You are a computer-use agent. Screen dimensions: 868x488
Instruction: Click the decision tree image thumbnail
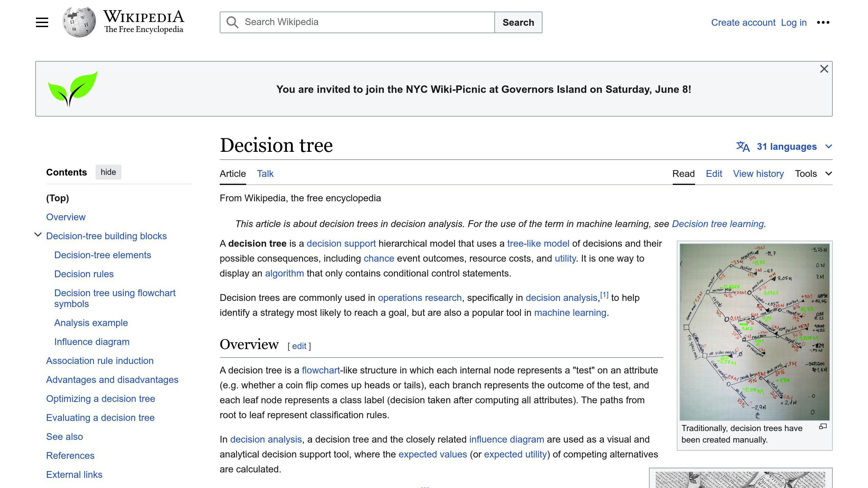point(755,331)
